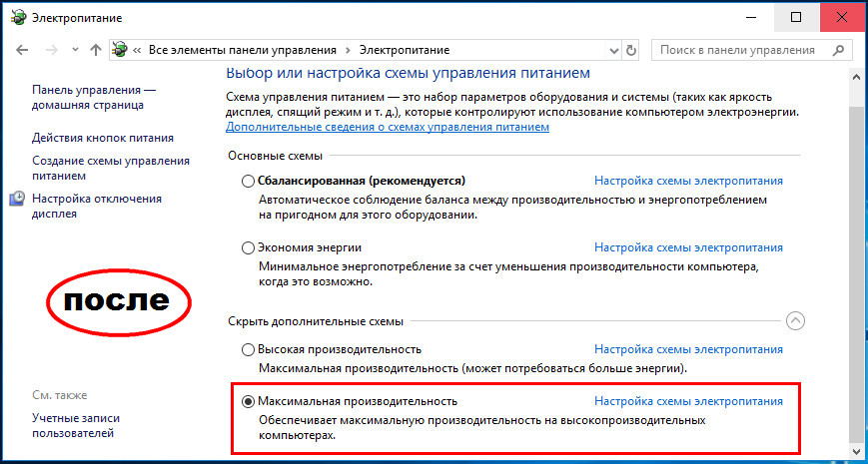
Task: Go up one level with Up arrow
Action: coord(96,50)
